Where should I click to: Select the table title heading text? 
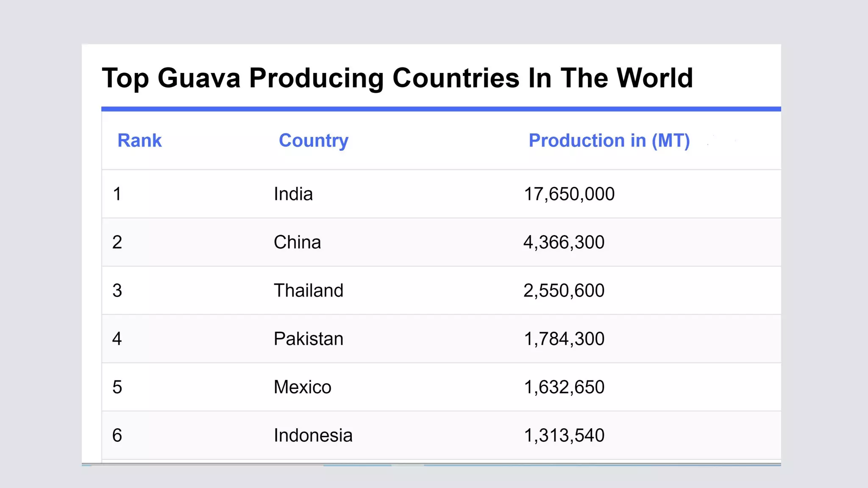pyautogui.click(x=397, y=78)
